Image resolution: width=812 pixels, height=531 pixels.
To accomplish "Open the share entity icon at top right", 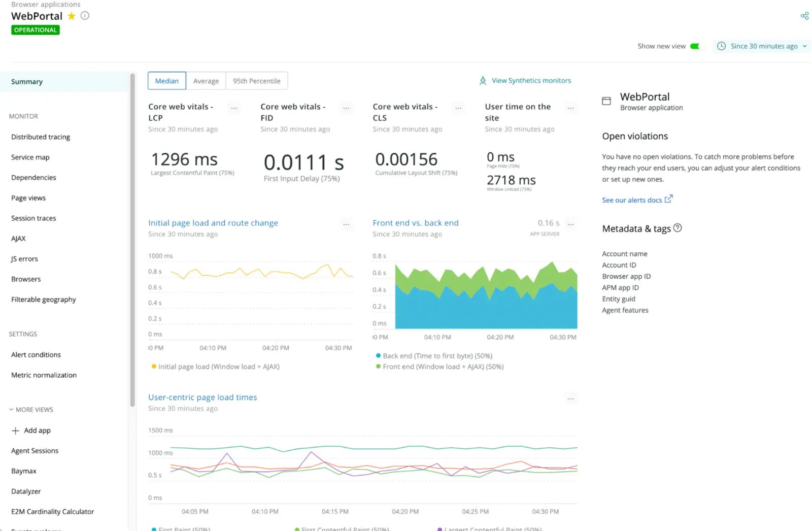I will pyautogui.click(x=804, y=15).
